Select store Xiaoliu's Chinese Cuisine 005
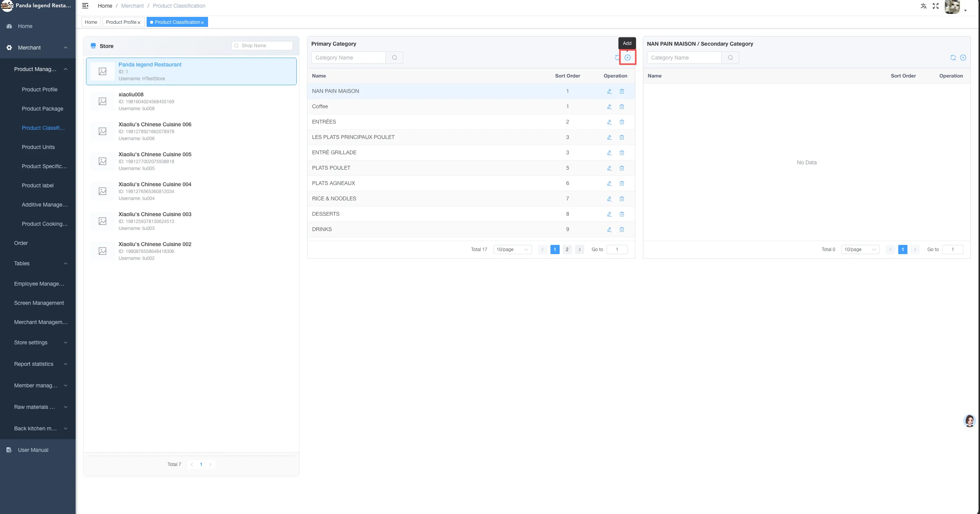 (191, 161)
